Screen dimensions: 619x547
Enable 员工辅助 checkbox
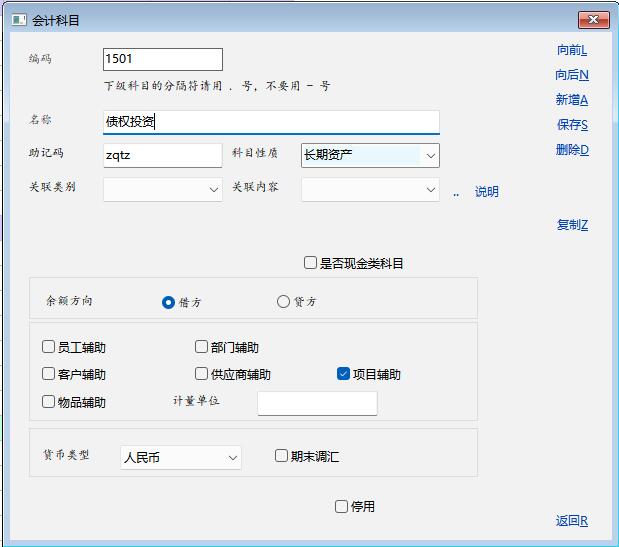48,348
